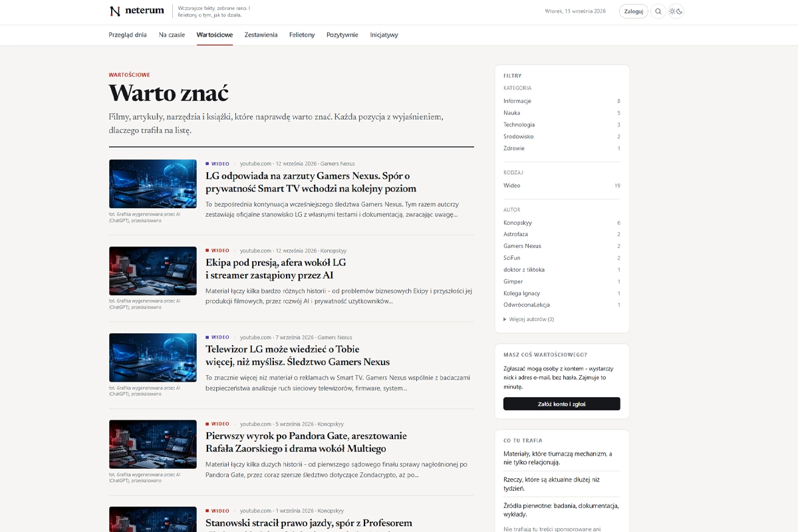This screenshot has height=532, width=798.
Task: Click Wideo tag on LG odpowiada article
Action: pyautogui.click(x=217, y=164)
